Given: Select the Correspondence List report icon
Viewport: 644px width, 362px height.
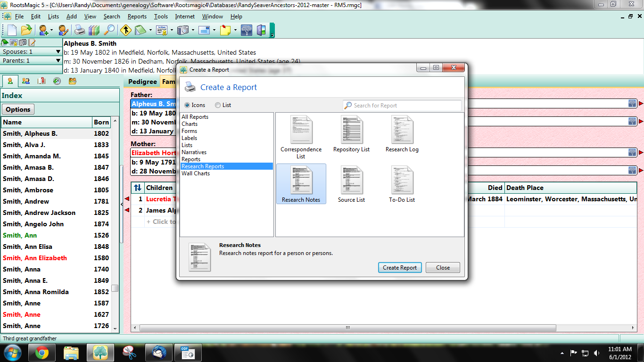Looking at the screenshot, I should 301,138.
